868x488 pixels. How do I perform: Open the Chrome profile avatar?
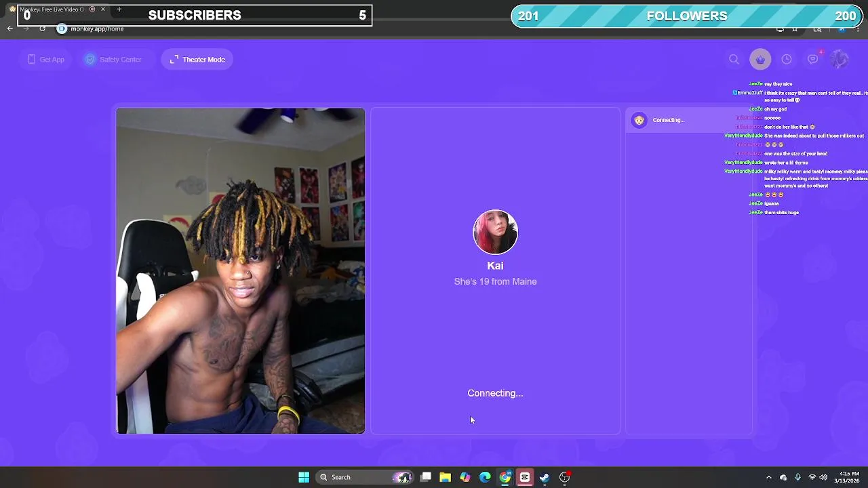(x=842, y=28)
